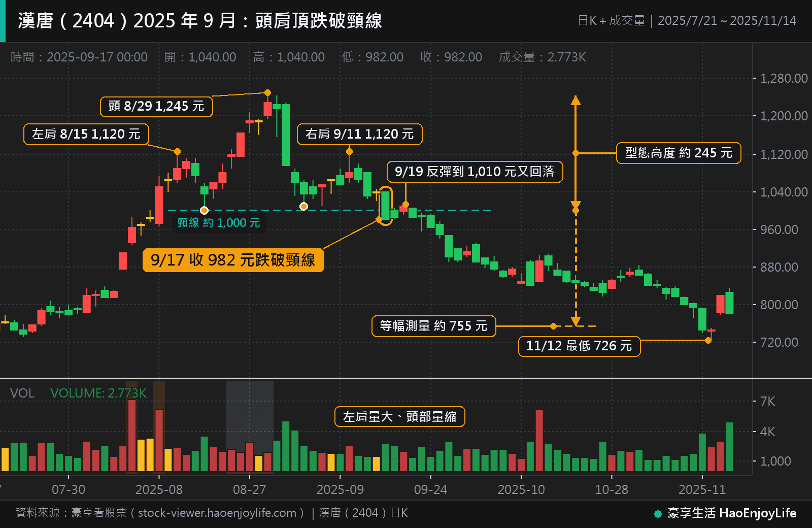The width and height of the screenshot is (812, 528).
Task: Click the 09-24 date axis label
Action: point(430,490)
